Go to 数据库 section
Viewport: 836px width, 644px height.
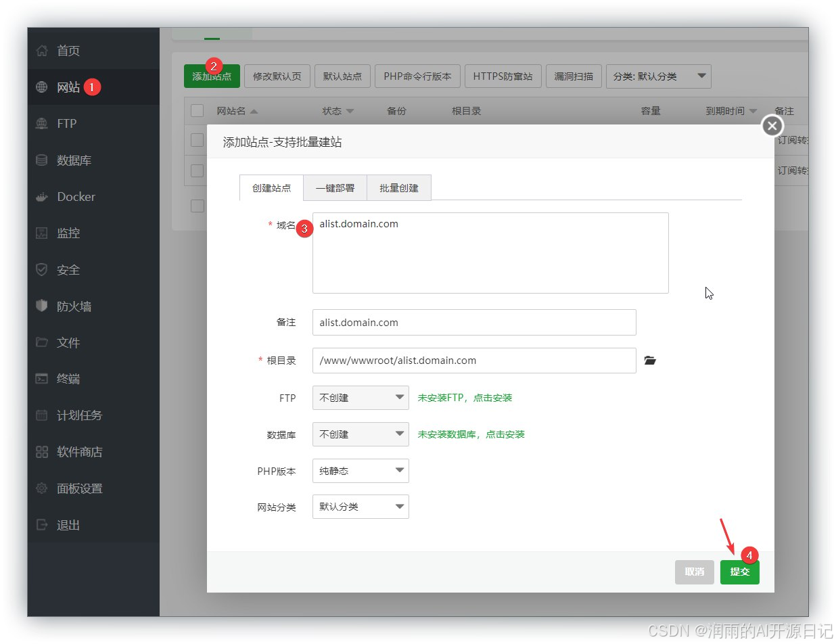point(74,160)
